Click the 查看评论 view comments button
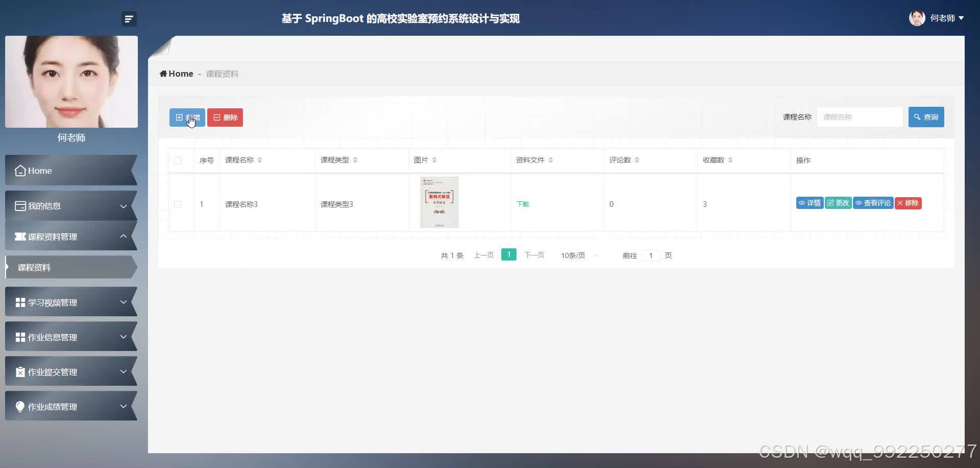The image size is (980, 468). coord(873,203)
